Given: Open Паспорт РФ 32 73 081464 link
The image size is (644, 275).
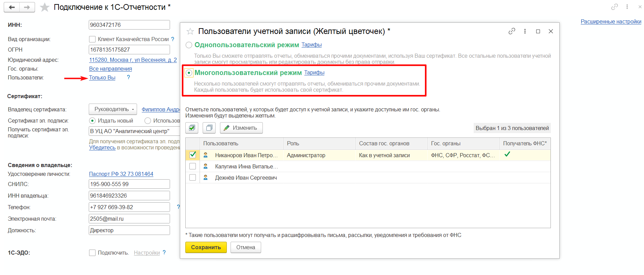Looking at the screenshot, I should [121, 174].
